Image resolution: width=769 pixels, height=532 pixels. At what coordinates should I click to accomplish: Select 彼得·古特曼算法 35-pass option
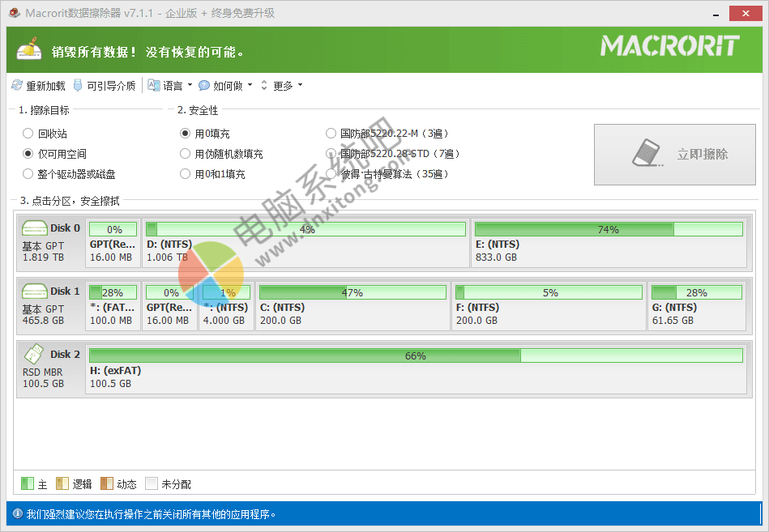click(331, 174)
